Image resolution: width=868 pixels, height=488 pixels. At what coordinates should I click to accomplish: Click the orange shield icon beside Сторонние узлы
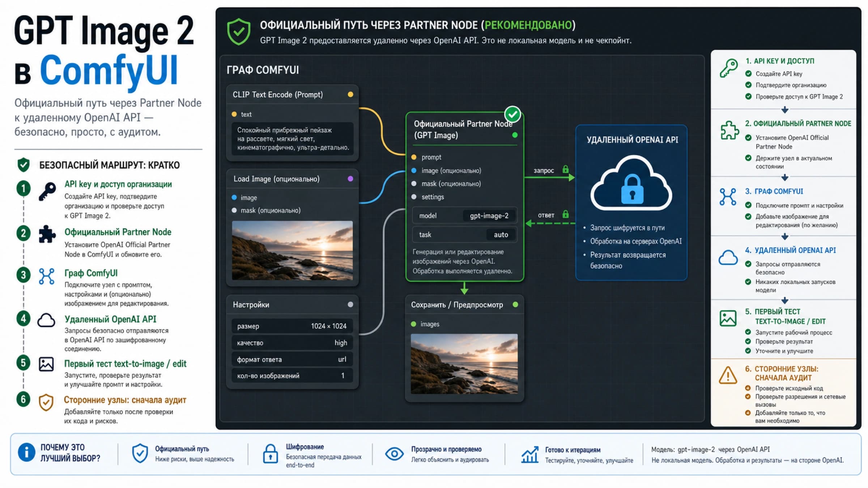[46, 402]
